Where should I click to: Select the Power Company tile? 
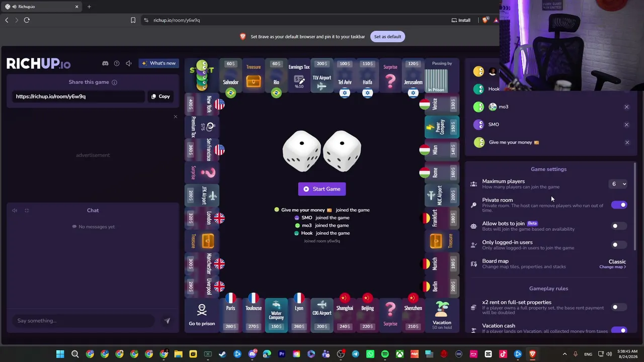coord(442,127)
